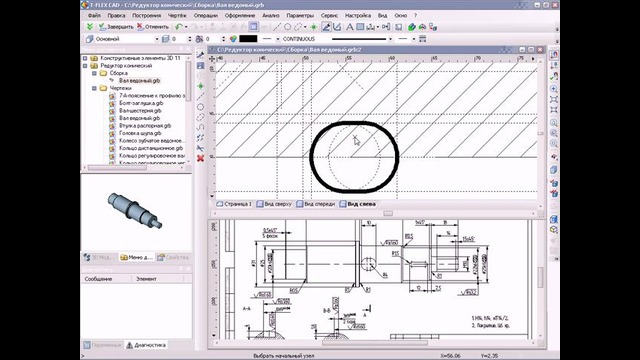Switch to 'Страница 1' page tab
This screenshot has width=640, height=360.
pyautogui.click(x=234, y=204)
